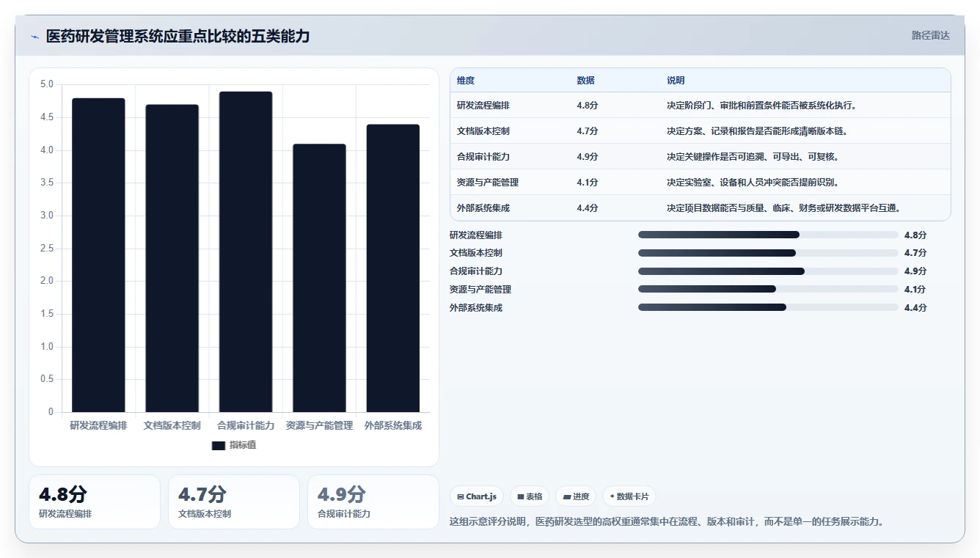The image size is (980, 558).
Task: Click description 决定阶段门、审批和前置条件能否被系统化执行
Action: pyautogui.click(x=761, y=106)
